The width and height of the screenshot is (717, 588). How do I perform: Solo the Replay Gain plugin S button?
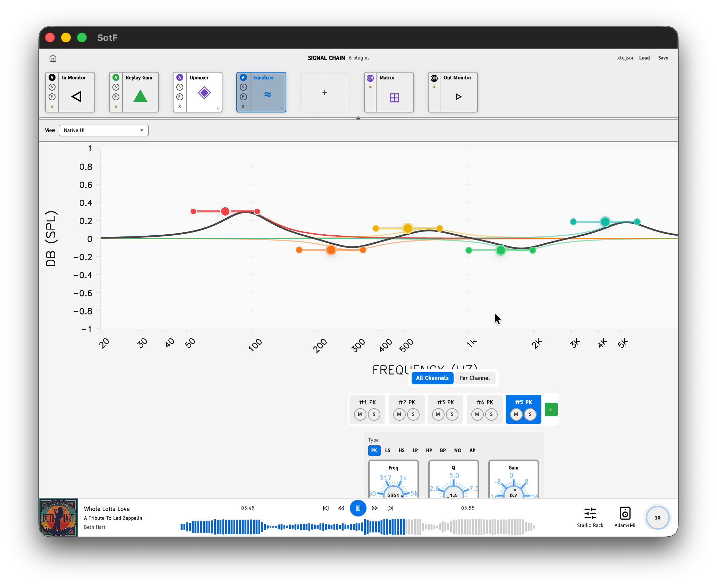tap(116, 87)
